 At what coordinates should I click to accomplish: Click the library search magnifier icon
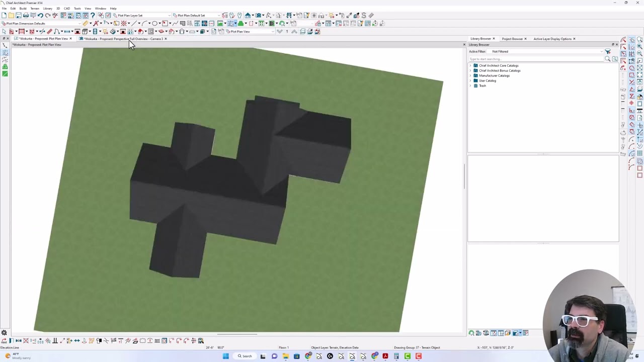(x=608, y=59)
